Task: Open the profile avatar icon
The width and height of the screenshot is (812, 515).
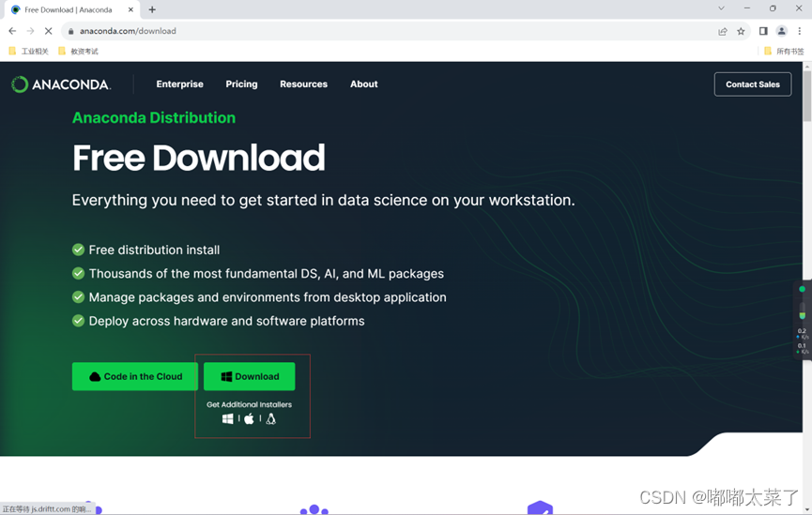Action: pyautogui.click(x=781, y=31)
